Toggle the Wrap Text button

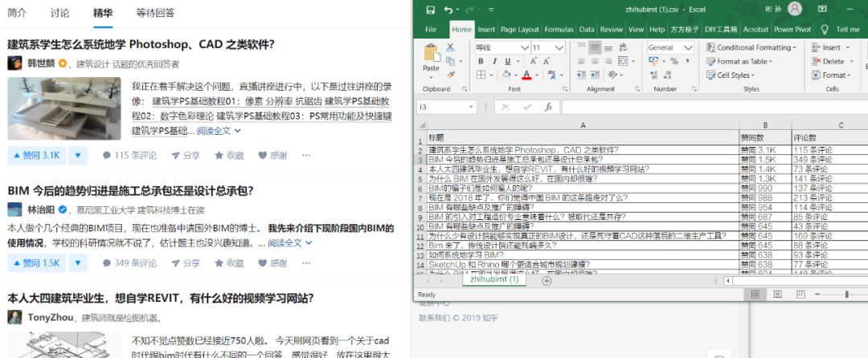point(624,47)
